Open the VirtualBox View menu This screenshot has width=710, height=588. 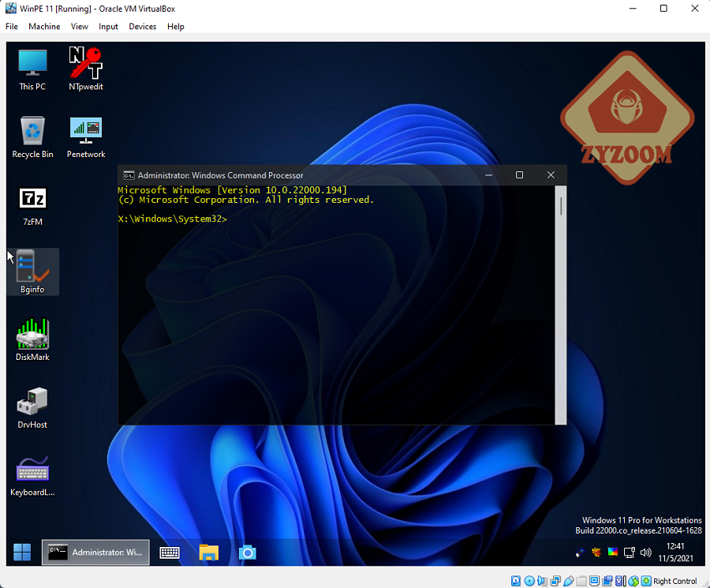pos(79,26)
